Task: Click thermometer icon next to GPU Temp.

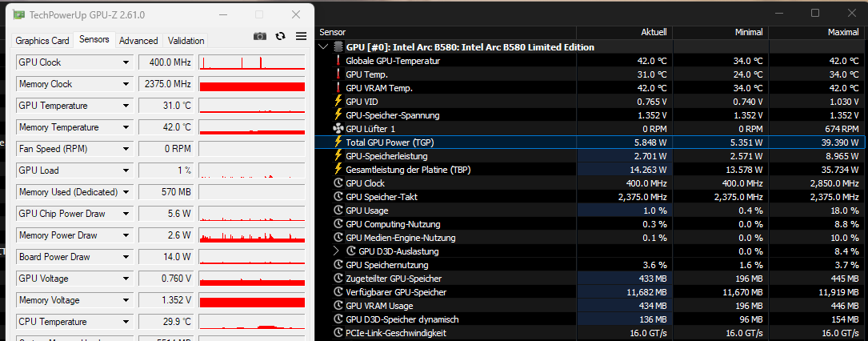Action: click(x=338, y=74)
